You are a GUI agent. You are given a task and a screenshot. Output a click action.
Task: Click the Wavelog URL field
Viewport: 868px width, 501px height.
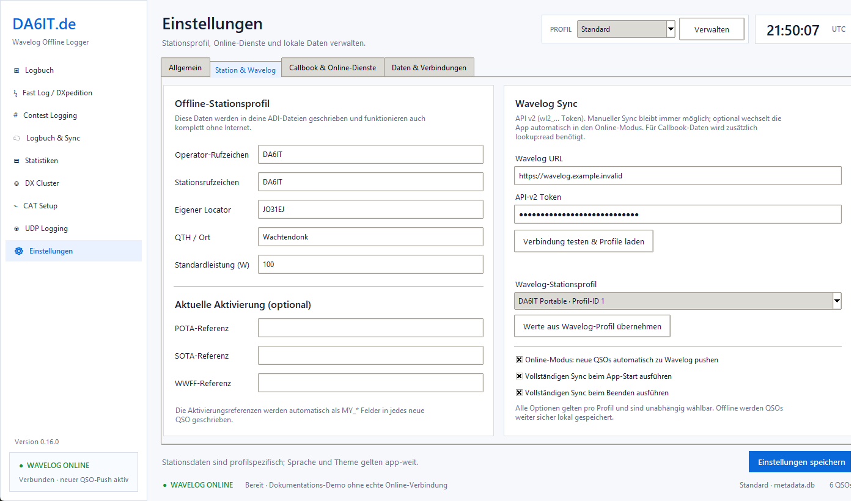(678, 175)
